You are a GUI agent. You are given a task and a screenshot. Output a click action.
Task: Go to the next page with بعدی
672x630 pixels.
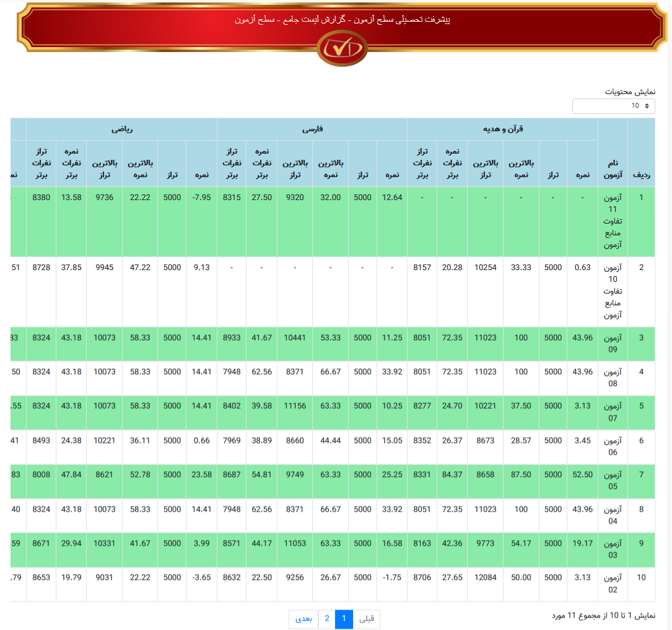pos(303,619)
